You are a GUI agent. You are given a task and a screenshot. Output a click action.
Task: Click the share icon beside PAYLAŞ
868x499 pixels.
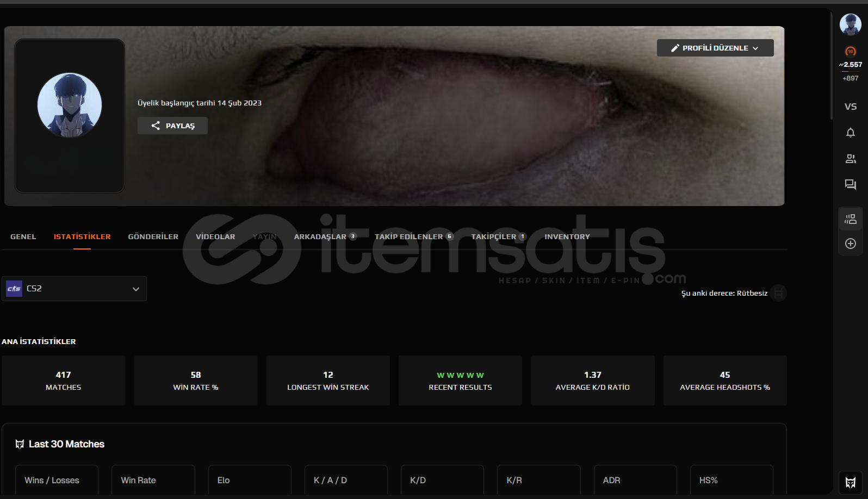pos(156,126)
